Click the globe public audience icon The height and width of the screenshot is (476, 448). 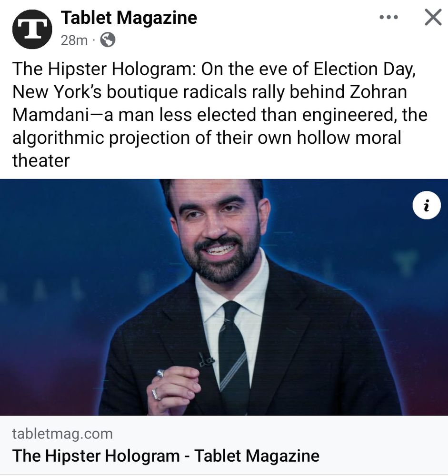[108, 40]
